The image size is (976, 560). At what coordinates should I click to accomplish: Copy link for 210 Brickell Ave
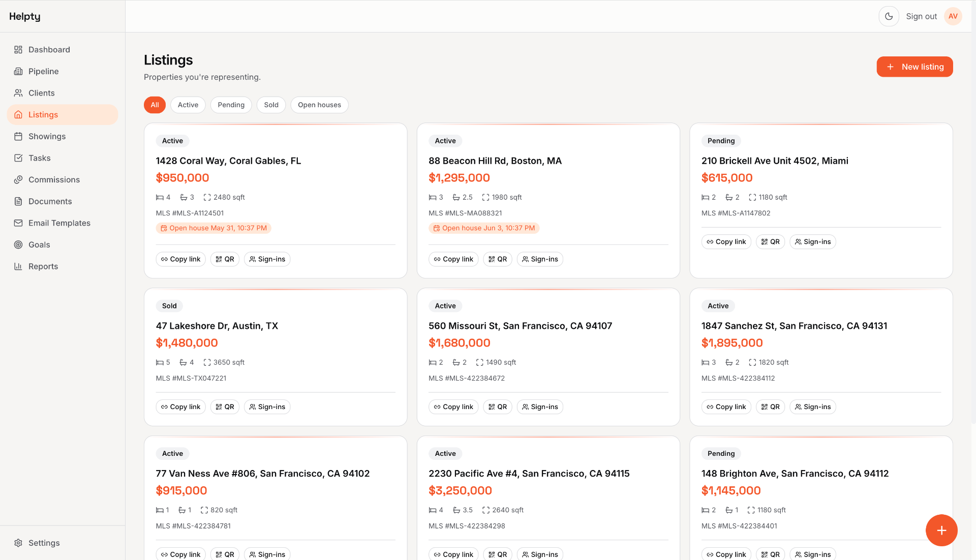[x=726, y=242]
